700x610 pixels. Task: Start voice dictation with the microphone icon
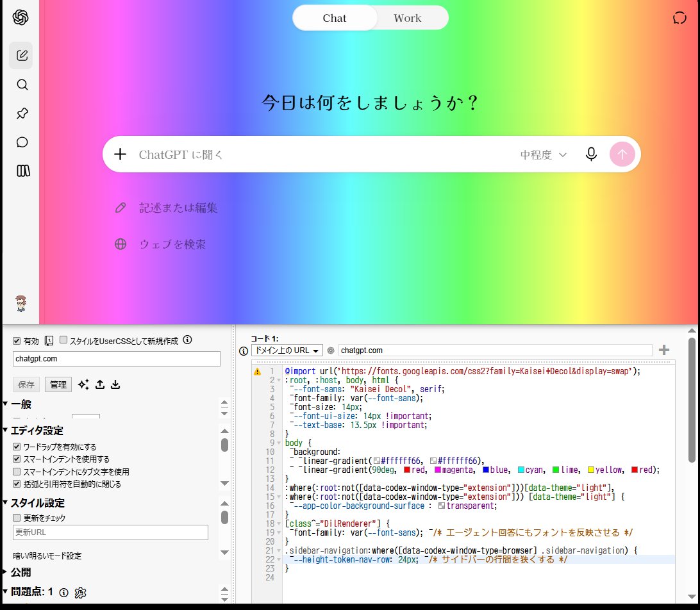(591, 154)
